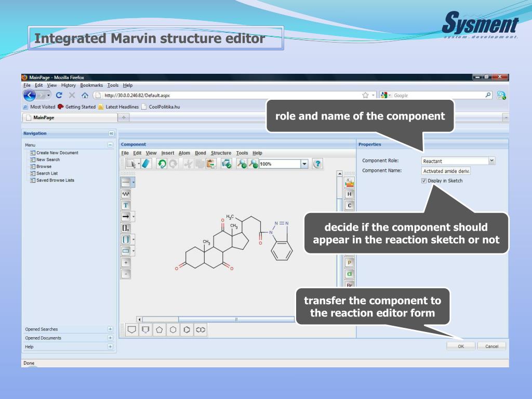This screenshot has height=399, width=532.
Task: Click the Copy icon in Marvin toolbar
Action: click(199, 164)
